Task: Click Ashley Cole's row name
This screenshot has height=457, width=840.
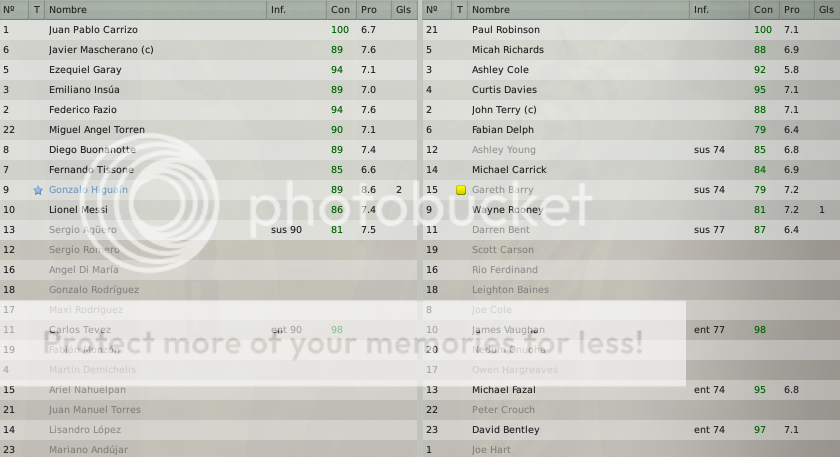Action: click(500, 70)
